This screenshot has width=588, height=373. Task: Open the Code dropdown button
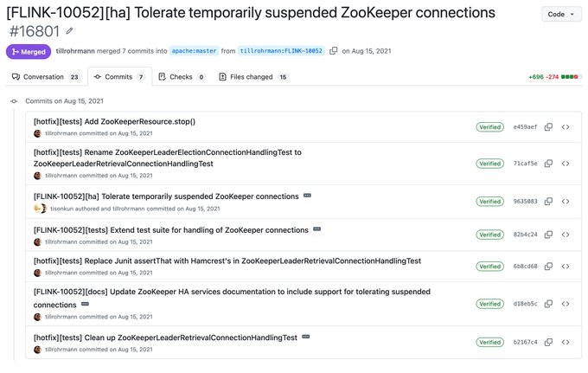(x=561, y=14)
